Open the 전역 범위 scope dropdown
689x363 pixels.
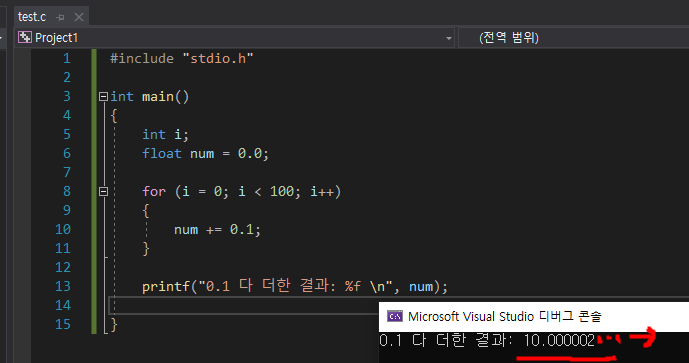573,38
